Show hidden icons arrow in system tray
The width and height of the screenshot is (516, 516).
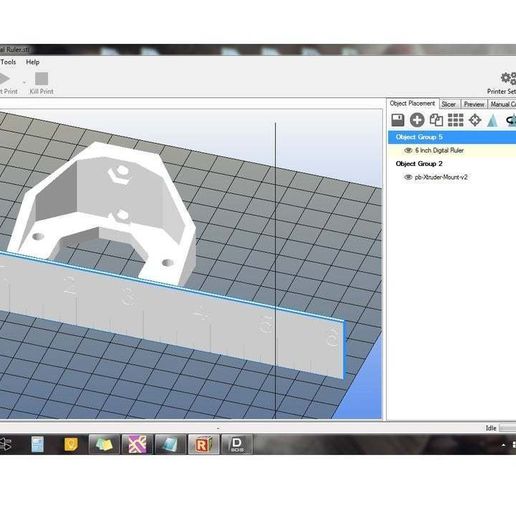[503, 445]
